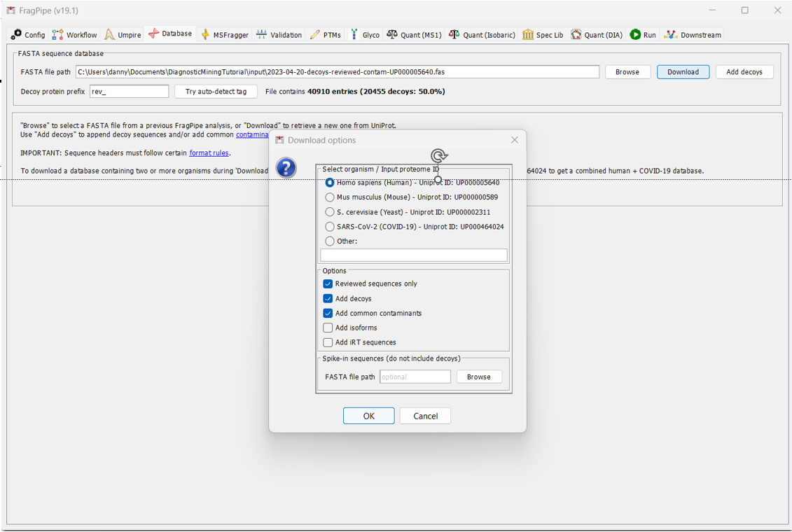Switch to the Downstream tab

click(x=693, y=35)
